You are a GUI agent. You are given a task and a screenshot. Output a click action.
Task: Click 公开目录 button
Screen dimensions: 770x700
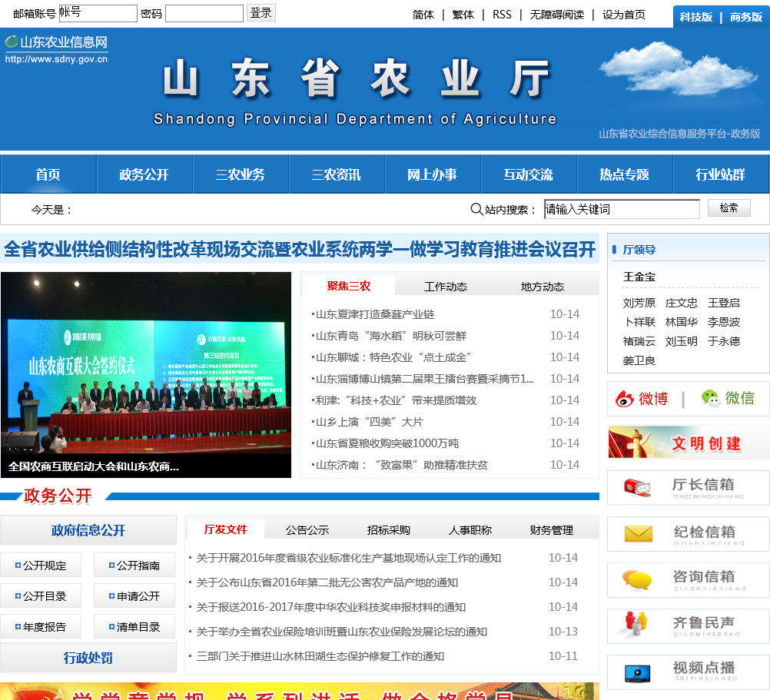click(41, 596)
